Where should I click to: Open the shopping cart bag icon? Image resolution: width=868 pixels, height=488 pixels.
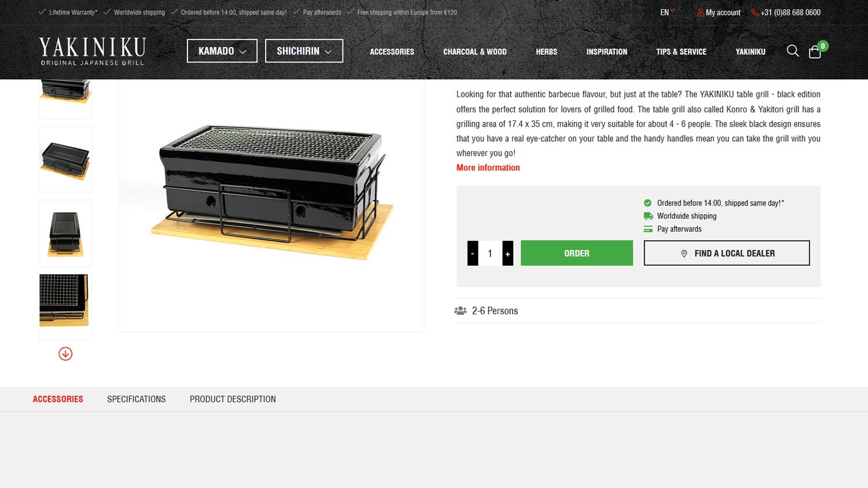(x=815, y=52)
